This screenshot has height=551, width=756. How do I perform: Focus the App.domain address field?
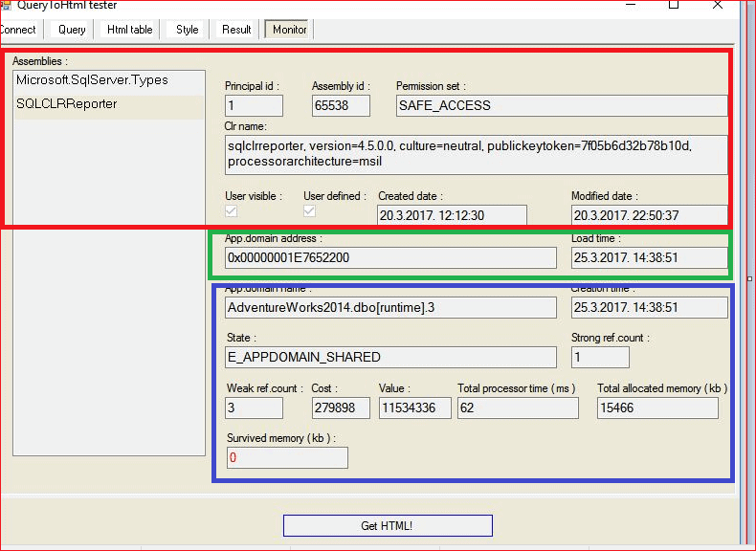click(x=390, y=258)
